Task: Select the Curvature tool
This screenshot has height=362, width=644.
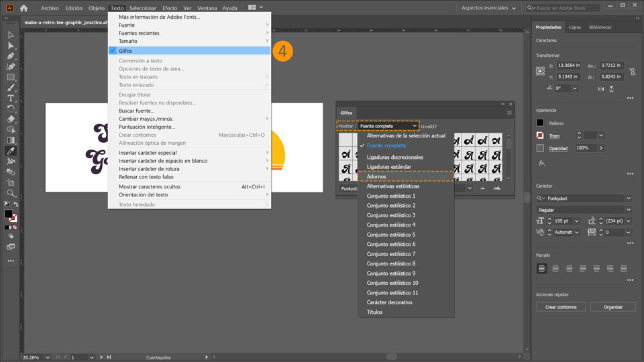Action: (x=11, y=66)
